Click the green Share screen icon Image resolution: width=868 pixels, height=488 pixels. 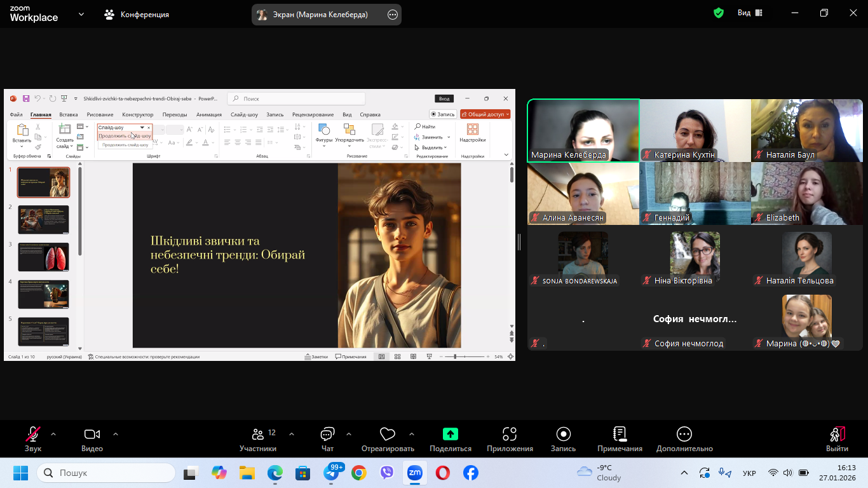pyautogui.click(x=450, y=435)
